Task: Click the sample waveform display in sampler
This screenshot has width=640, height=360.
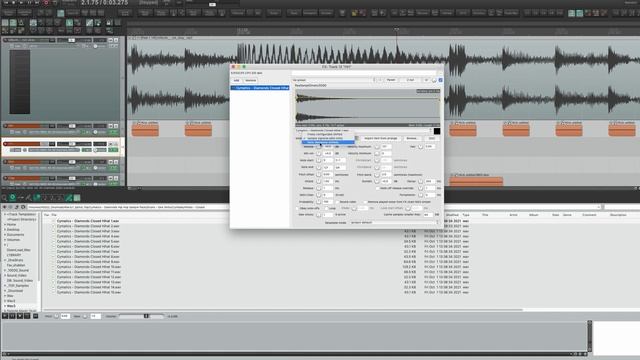Action: click(x=368, y=108)
